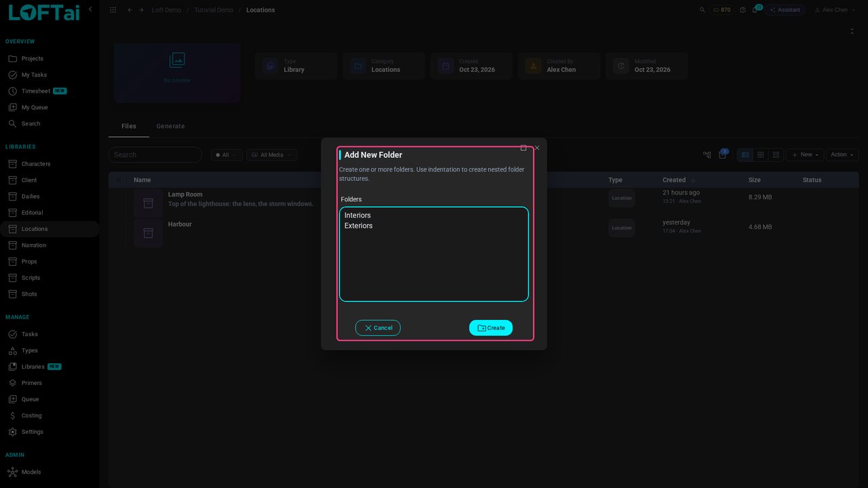Cancel the Add New Folder dialog
Screen dimensions: 868x488
[378, 328]
